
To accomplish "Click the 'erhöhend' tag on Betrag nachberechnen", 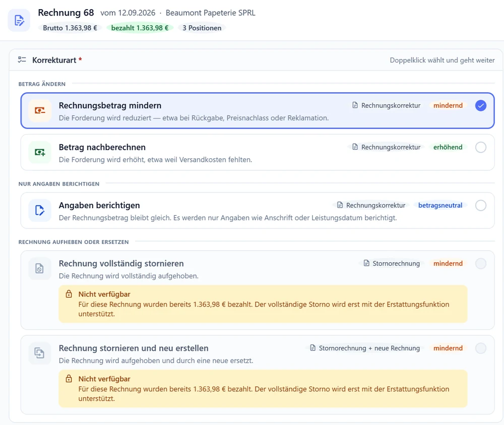I will pyautogui.click(x=448, y=147).
